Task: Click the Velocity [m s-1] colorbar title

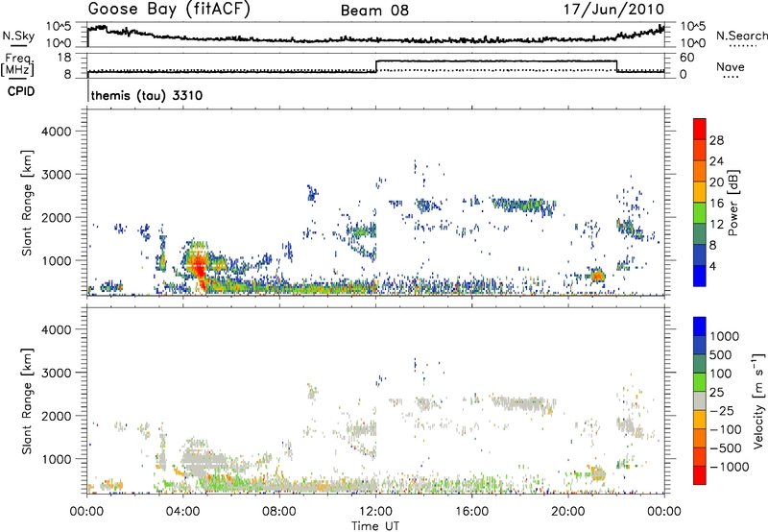Action: (x=758, y=401)
